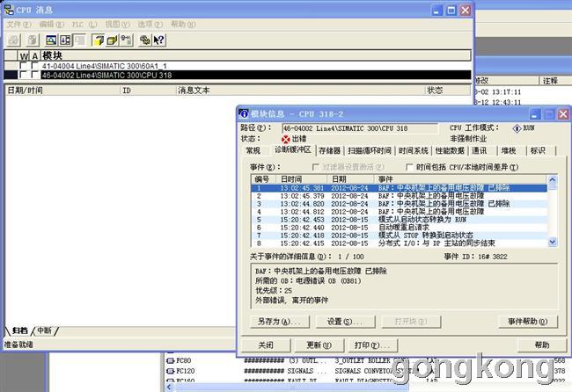Click the disabled gray toolbar icon before the yellow cube
This screenshot has height=392, width=572.
pos(79,40)
